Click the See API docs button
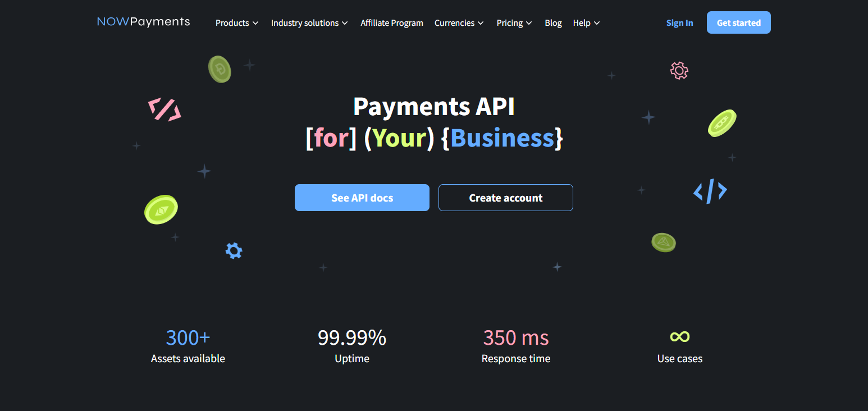868x411 pixels. pyautogui.click(x=362, y=198)
